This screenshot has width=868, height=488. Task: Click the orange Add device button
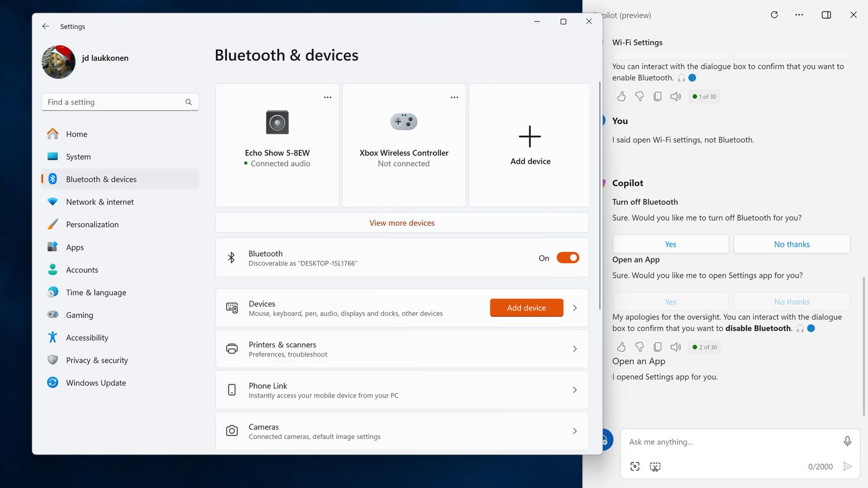[x=526, y=308]
